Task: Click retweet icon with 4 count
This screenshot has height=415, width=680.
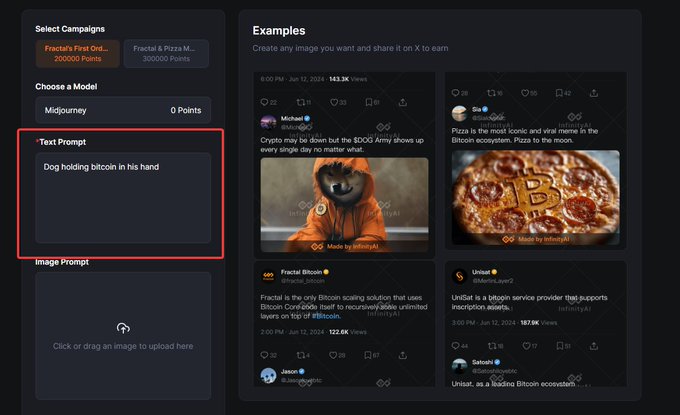Action: [301, 355]
